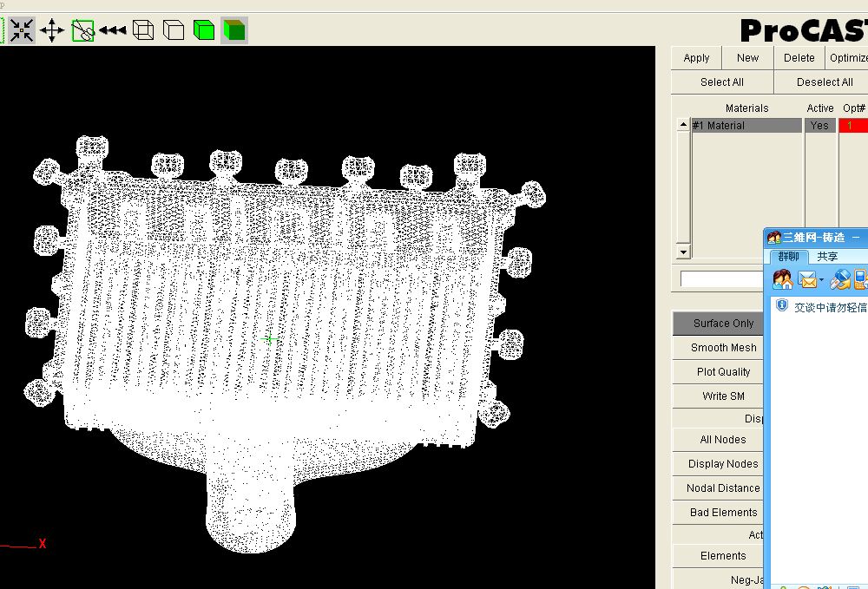Viewport: 868px width, 589px height.
Task: Click the envelope mail icon in chat window
Action: (x=807, y=280)
